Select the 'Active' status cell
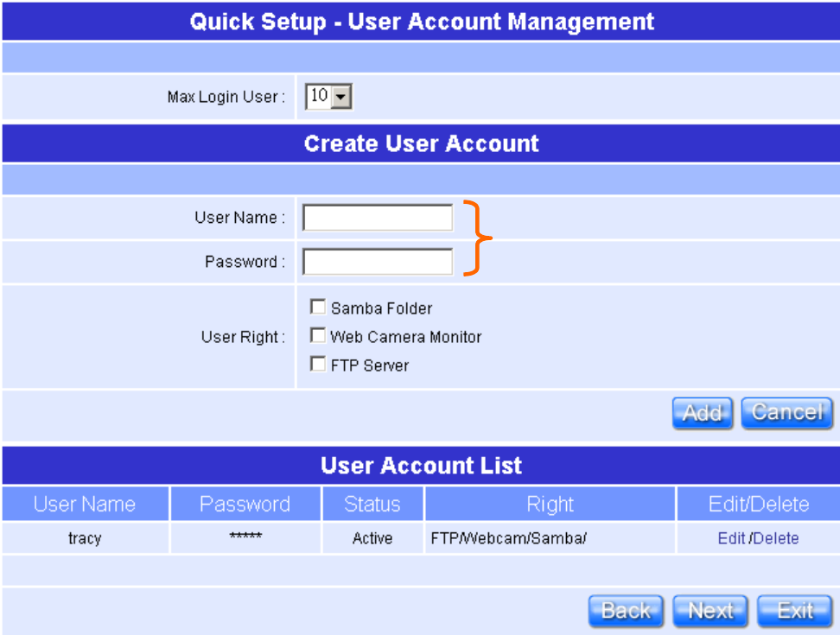Viewport: 840px width, 635px height. click(372, 538)
